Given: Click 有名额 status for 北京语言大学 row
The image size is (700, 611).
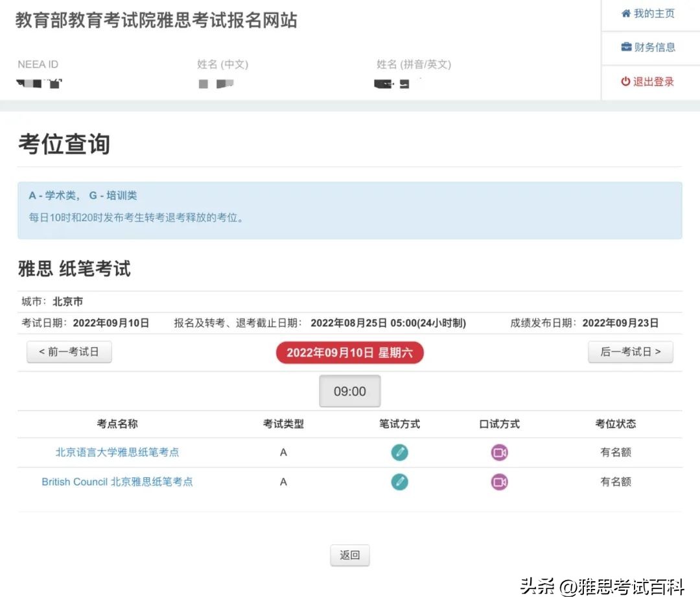Looking at the screenshot, I should (x=616, y=452).
